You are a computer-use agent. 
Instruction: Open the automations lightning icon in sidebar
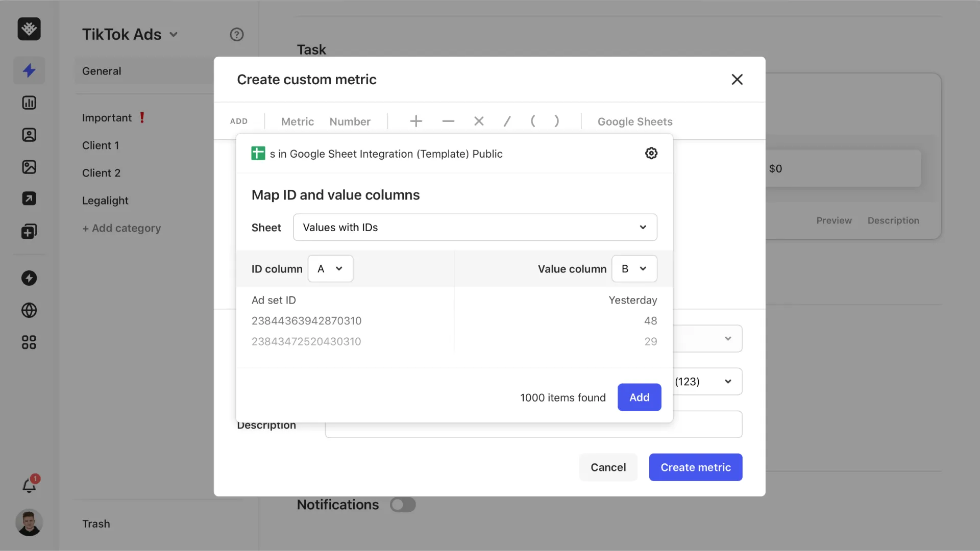pos(29,70)
